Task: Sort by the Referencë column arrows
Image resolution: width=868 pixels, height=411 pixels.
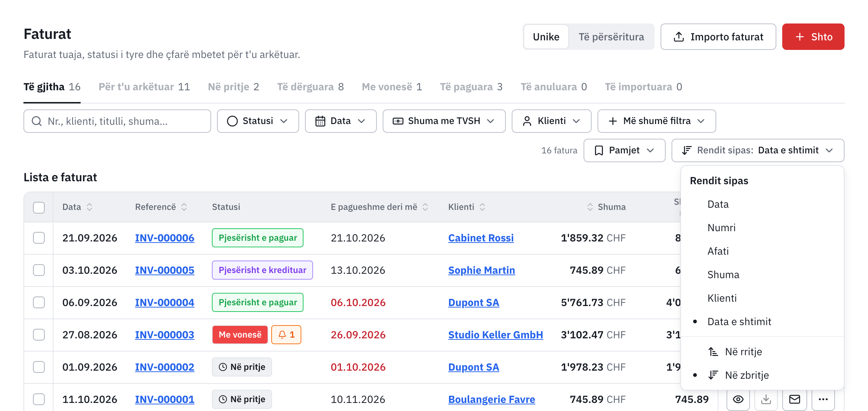Action: point(184,207)
